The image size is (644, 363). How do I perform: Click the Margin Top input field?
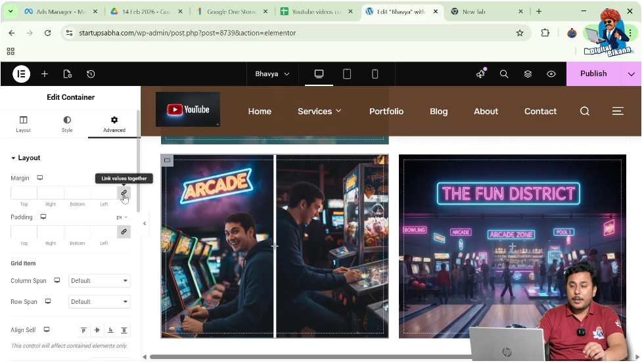point(24,193)
